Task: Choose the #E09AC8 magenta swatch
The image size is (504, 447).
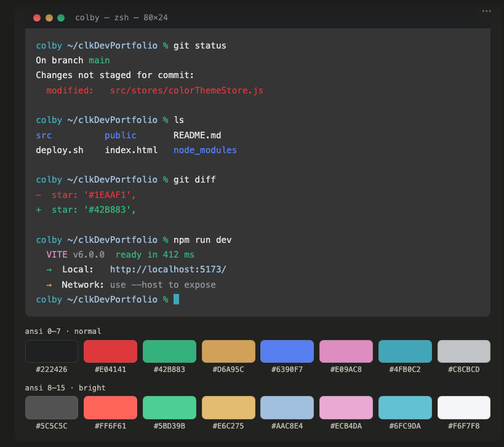Action: point(346,351)
